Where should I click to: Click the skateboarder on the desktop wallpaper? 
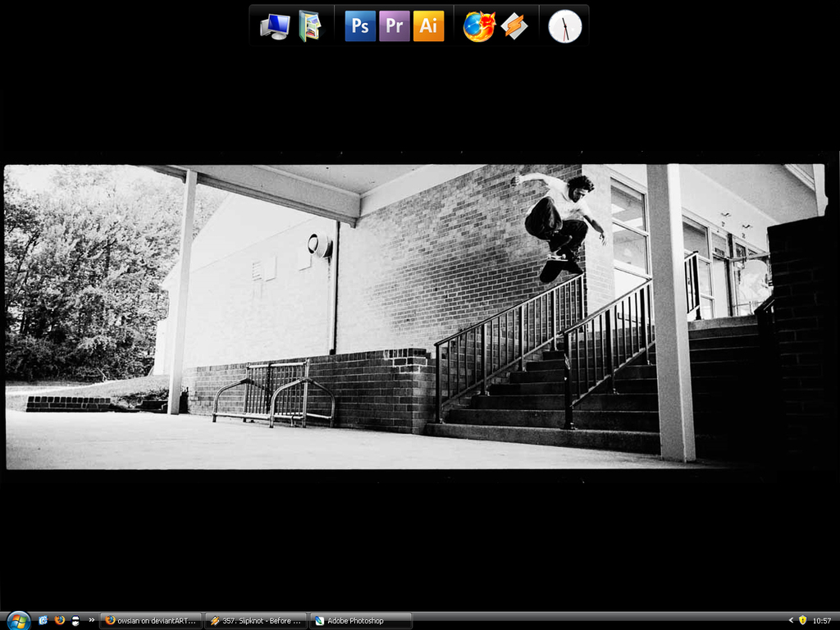562,213
